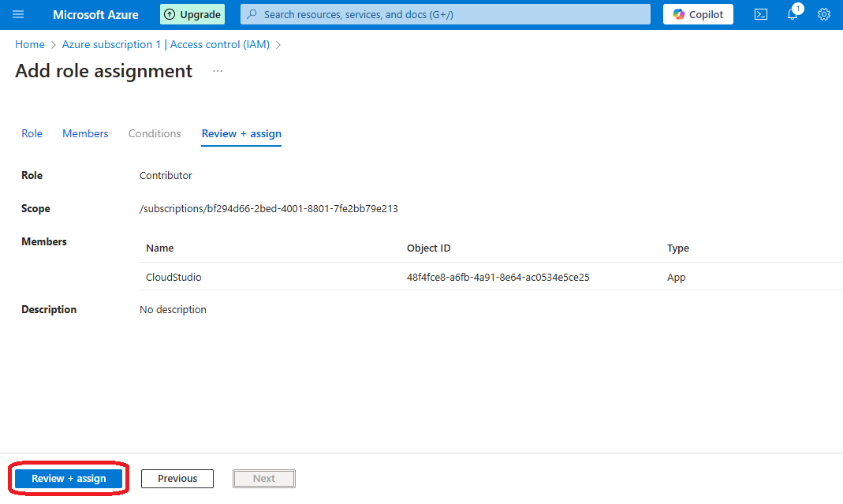Click the Object ID column header
Viewport: 843px width, 504px height.
pyautogui.click(x=428, y=248)
